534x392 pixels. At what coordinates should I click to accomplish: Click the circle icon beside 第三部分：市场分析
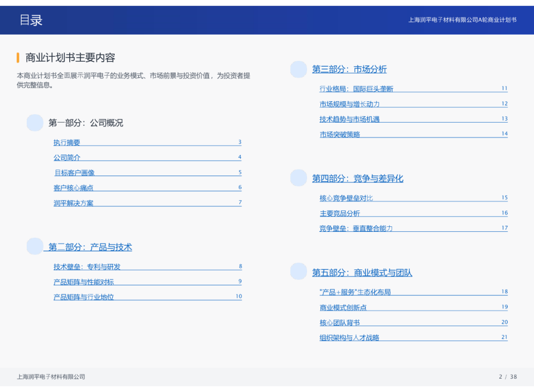click(298, 69)
